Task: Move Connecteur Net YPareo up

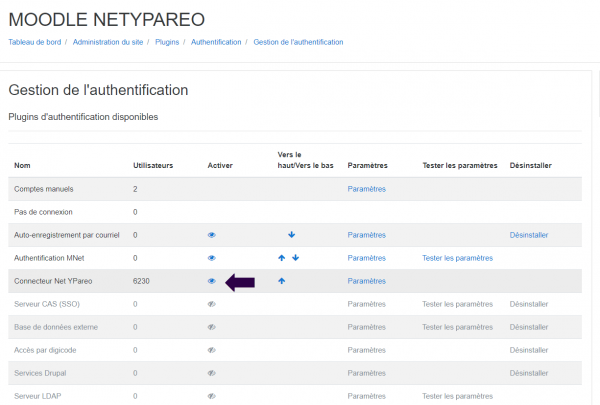Action: pyautogui.click(x=282, y=281)
